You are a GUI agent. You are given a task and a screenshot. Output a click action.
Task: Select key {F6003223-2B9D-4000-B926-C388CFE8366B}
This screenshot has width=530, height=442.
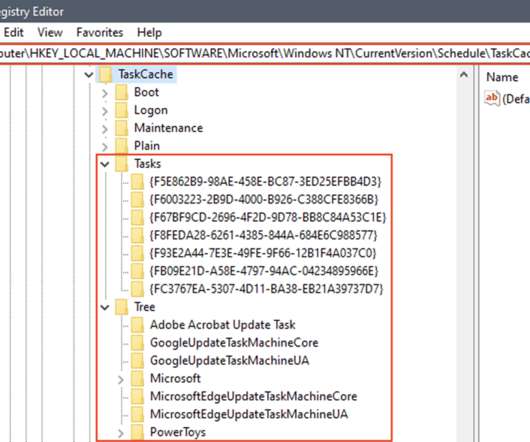click(264, 200)
